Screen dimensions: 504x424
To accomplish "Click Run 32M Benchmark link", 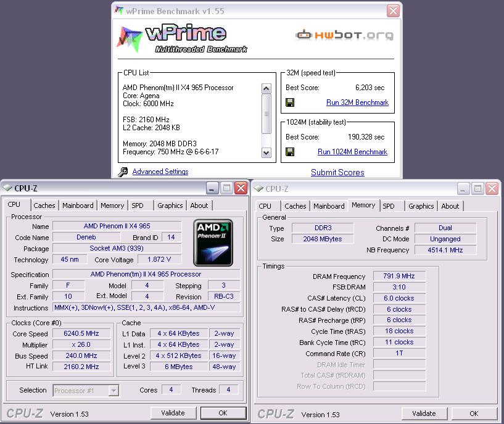I will [x=357, y=102].
